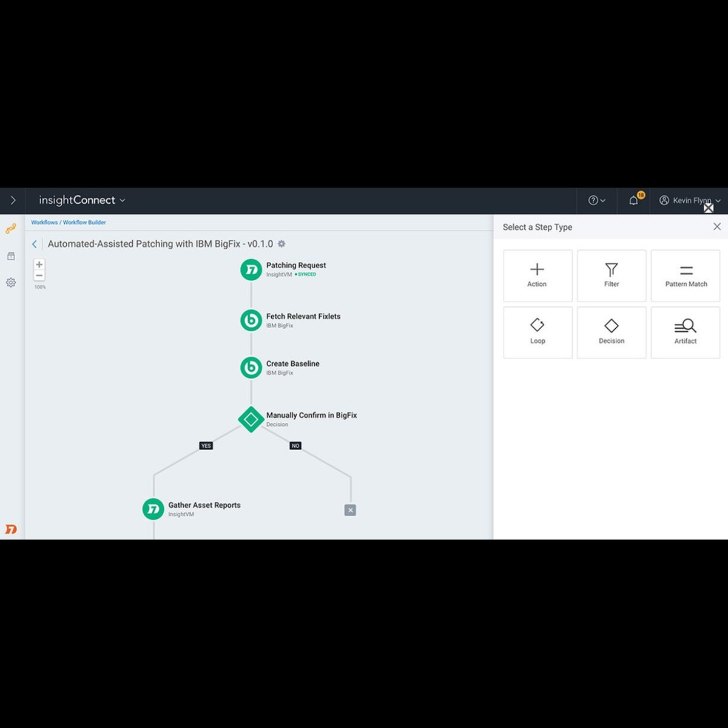Navigate to Workflows via the breadcrumb
This screenshot has width=728, height=728.
point(44,222)
